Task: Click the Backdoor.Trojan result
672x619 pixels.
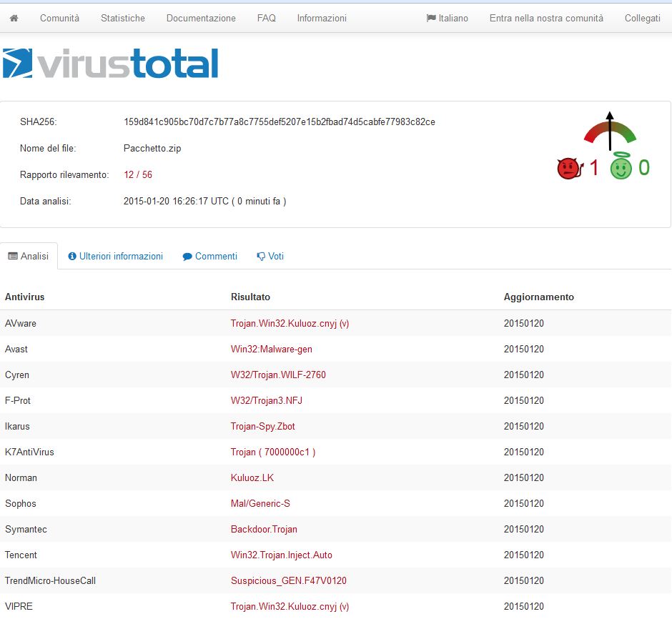Action: pos(264,529)
